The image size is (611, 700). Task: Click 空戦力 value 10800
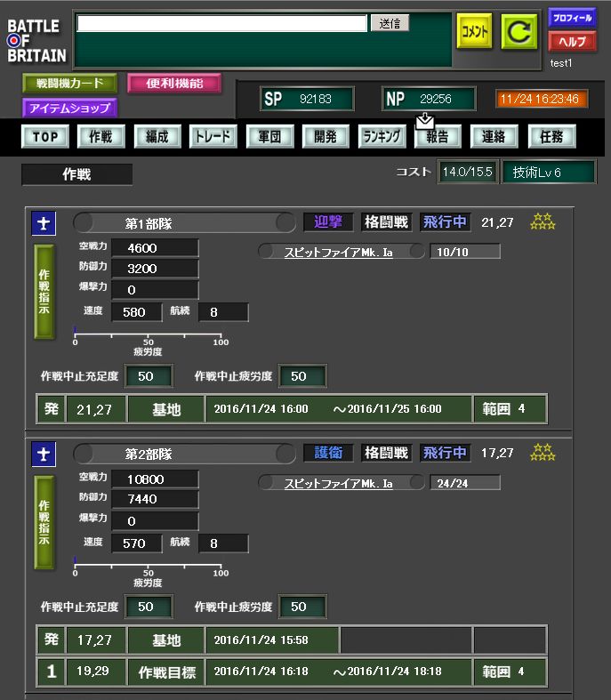pyautogui.click(x=155, y=479)
